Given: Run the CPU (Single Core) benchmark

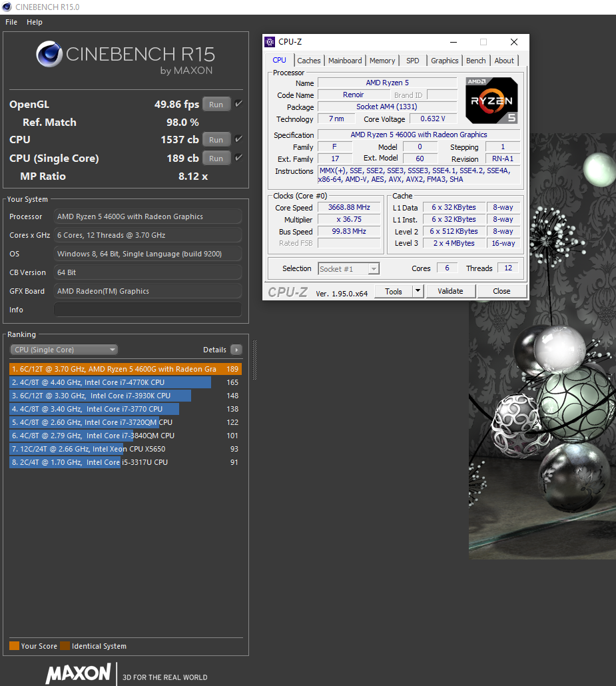Looking at the screenshot, I should point(216,159).
